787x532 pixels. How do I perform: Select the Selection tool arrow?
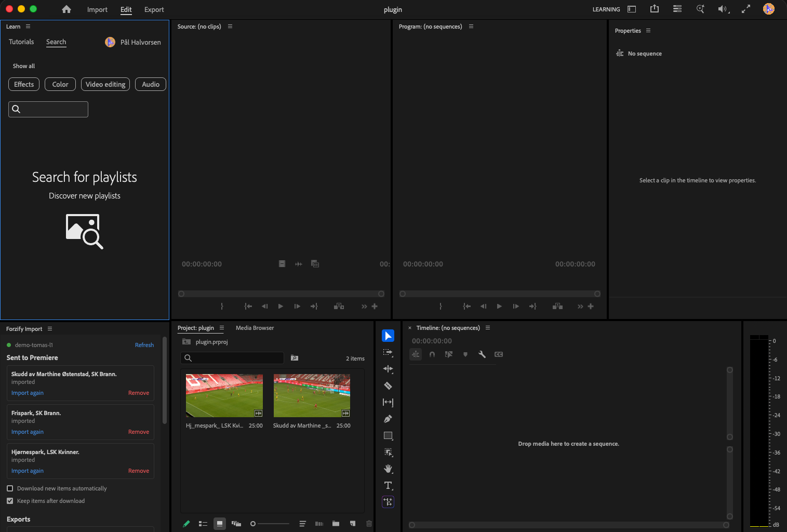[388, 336]
